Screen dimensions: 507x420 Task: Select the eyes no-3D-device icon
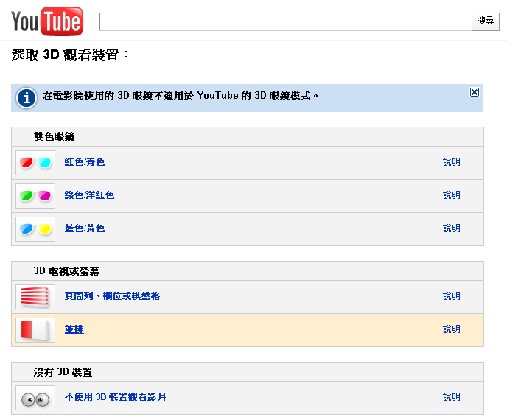coord(35,398)
